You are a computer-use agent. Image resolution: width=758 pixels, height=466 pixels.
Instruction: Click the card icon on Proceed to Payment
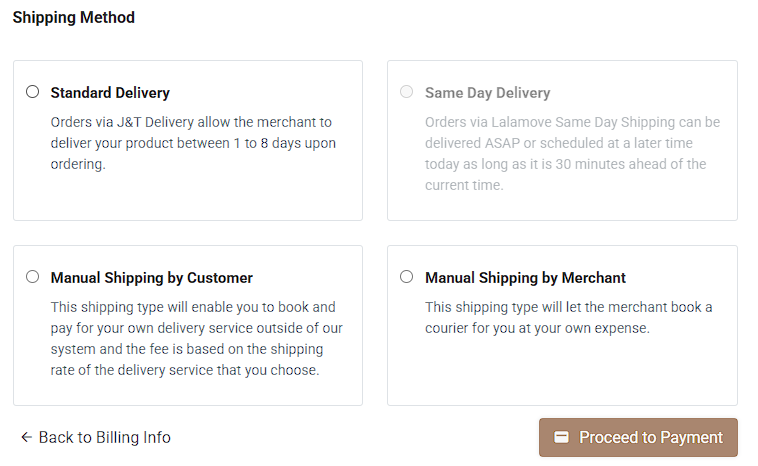pyautogui.click(x=562, y=437)
